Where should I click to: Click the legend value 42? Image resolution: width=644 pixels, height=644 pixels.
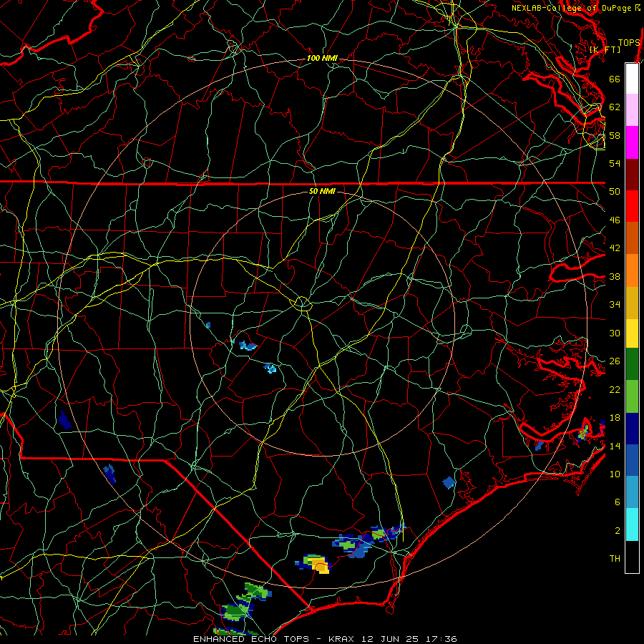coord(615,248)
